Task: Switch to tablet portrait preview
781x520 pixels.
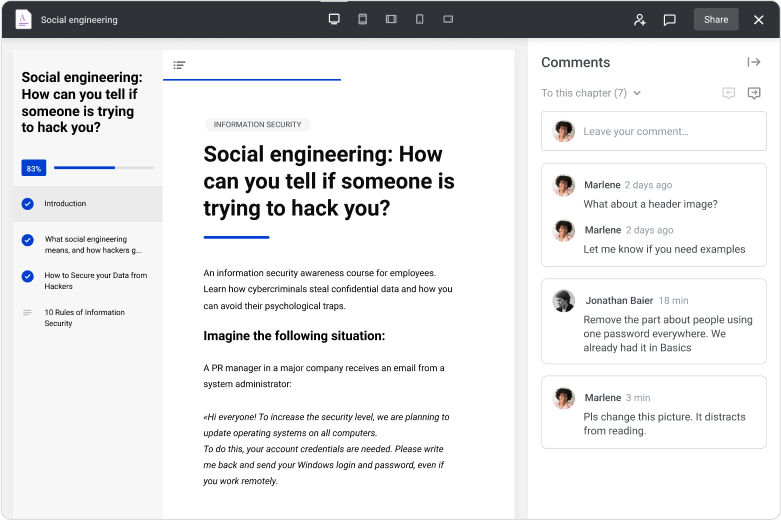Action: coord(363,19)
